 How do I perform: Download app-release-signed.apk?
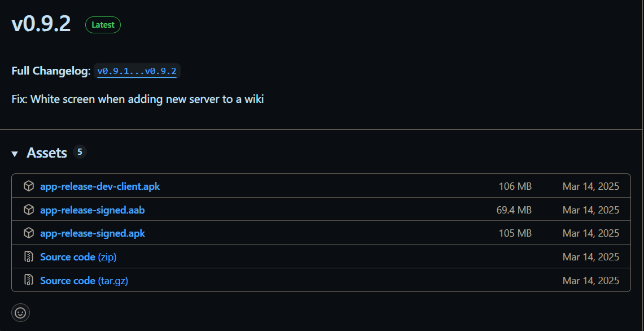click(x=93, y=233)
